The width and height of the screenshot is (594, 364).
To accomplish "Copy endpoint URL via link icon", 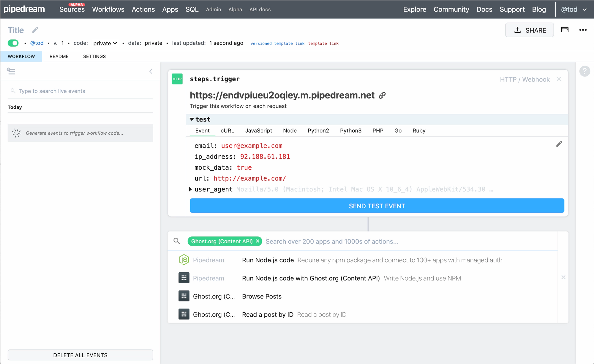I will coord(382,95).
